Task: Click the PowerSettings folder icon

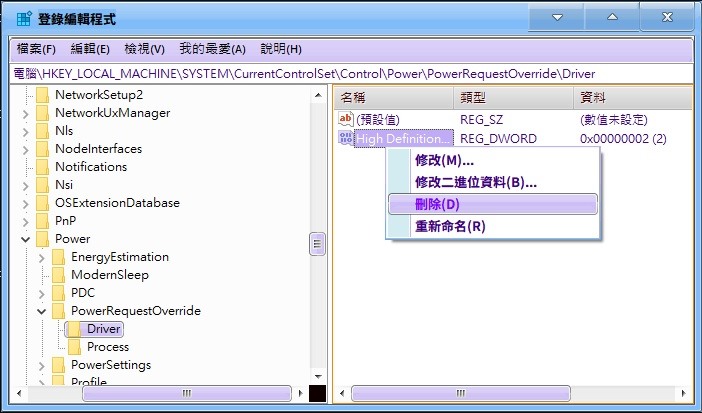Action: coord(58,365)
